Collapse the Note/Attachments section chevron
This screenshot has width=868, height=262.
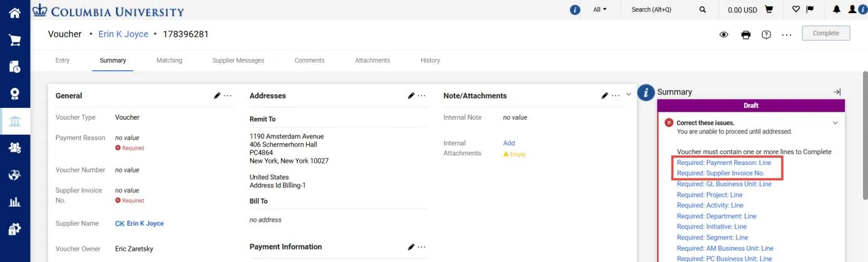point(629,95)
